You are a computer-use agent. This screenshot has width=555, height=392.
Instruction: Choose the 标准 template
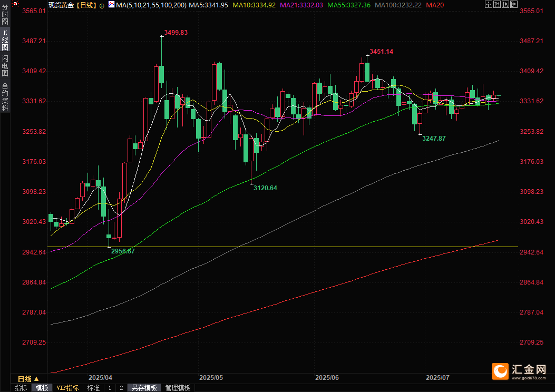click(x=93, y=388)
